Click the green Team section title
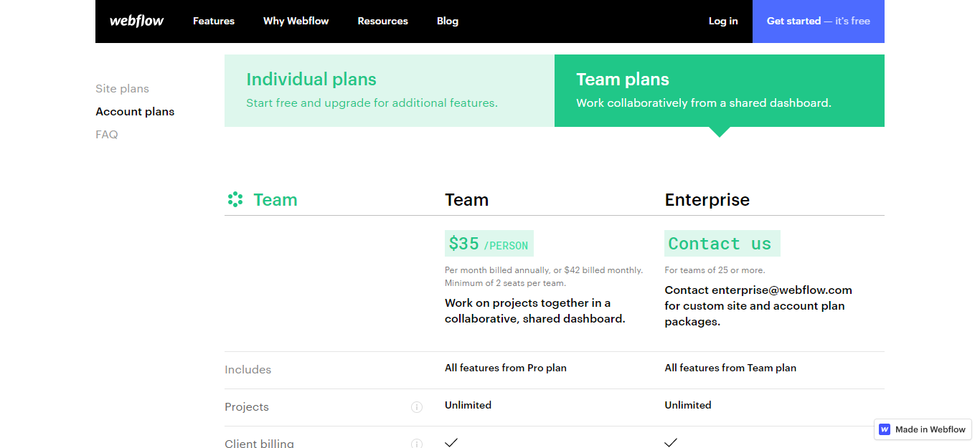 [x=275, y=200]
